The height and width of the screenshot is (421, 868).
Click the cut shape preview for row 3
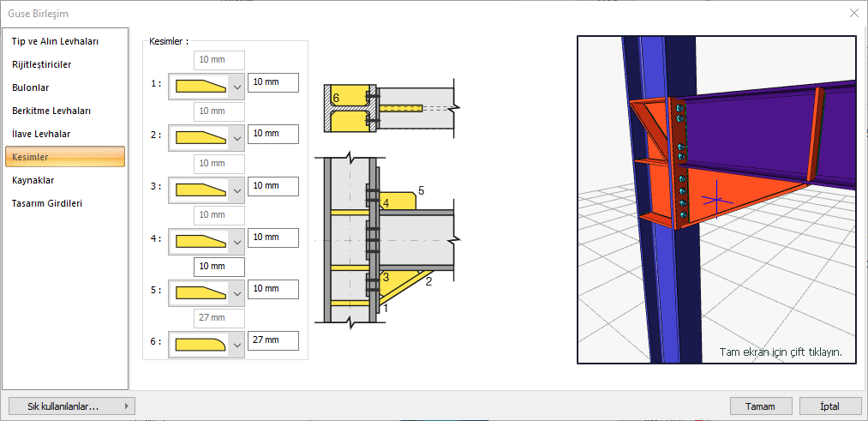[201, 189]
